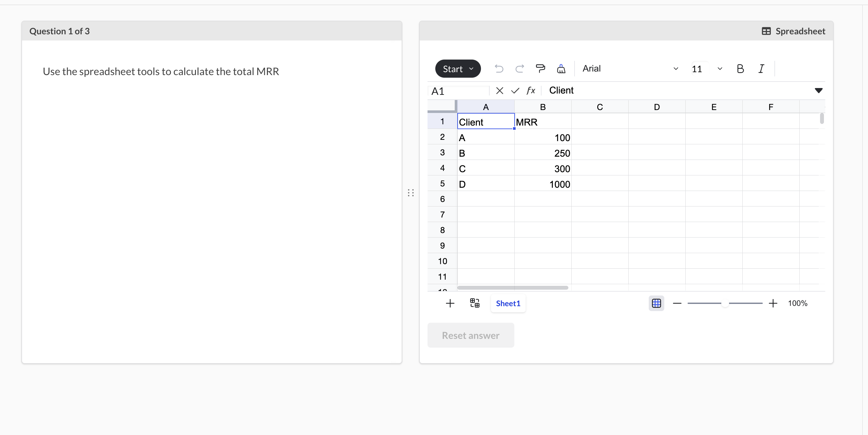Open the Start menu dropdown
Screen dimensions: 868x435
coord(458,69)
